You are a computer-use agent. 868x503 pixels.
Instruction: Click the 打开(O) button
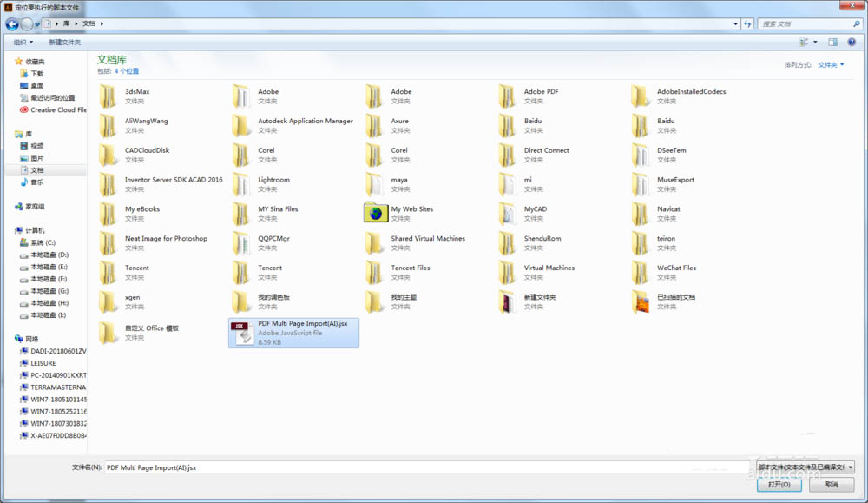coord(779,485)
